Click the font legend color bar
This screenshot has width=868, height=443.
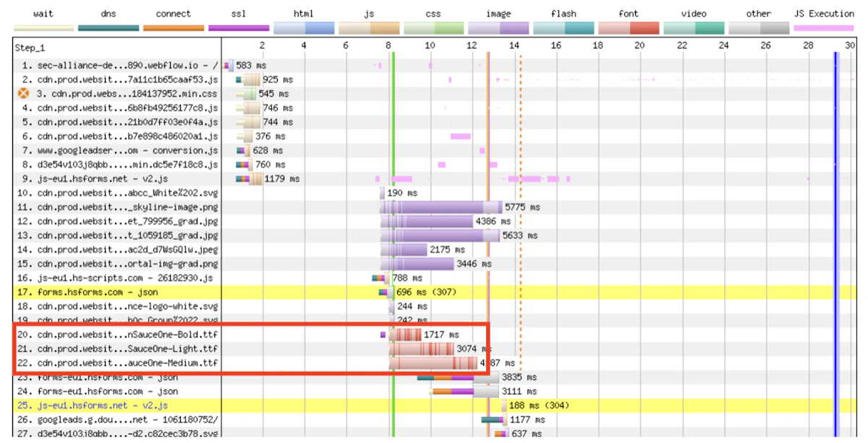point(629,28)
